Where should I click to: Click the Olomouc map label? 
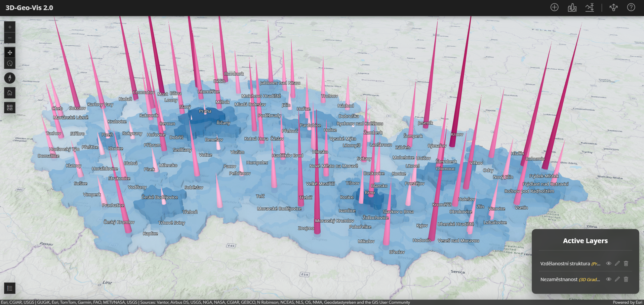coord(446,169)
